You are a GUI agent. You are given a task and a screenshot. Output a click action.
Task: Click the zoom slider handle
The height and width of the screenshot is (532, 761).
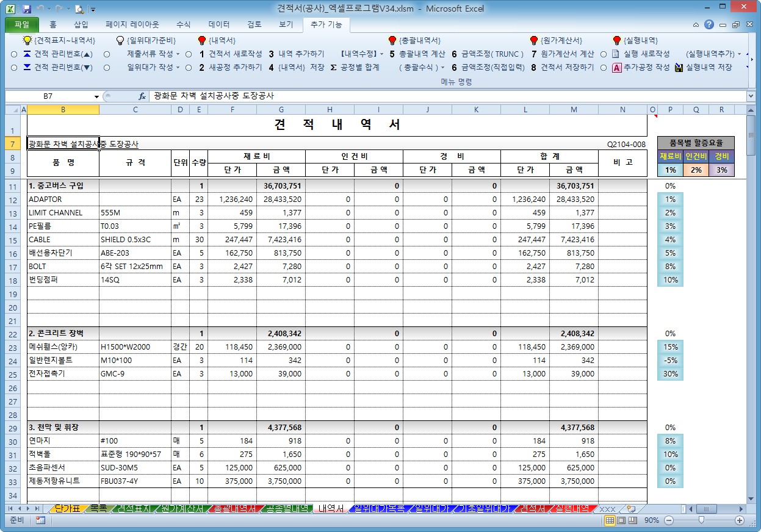[701, 520]
